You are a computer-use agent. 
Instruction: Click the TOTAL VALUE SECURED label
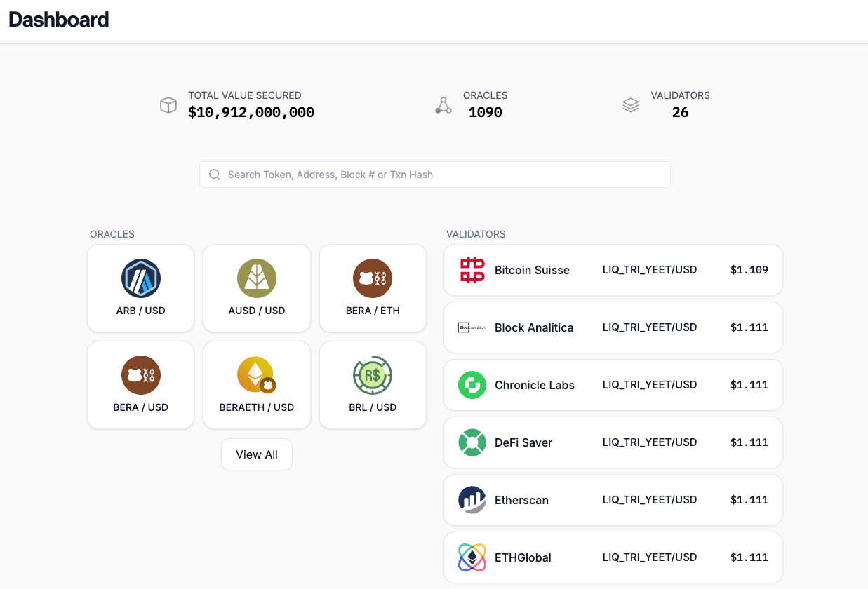(x=245, y=95)
